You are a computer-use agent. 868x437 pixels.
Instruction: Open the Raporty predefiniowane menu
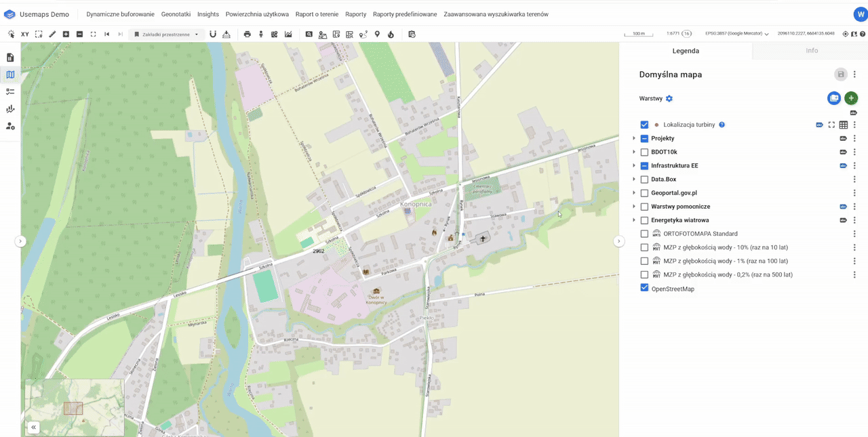[405, 14]
